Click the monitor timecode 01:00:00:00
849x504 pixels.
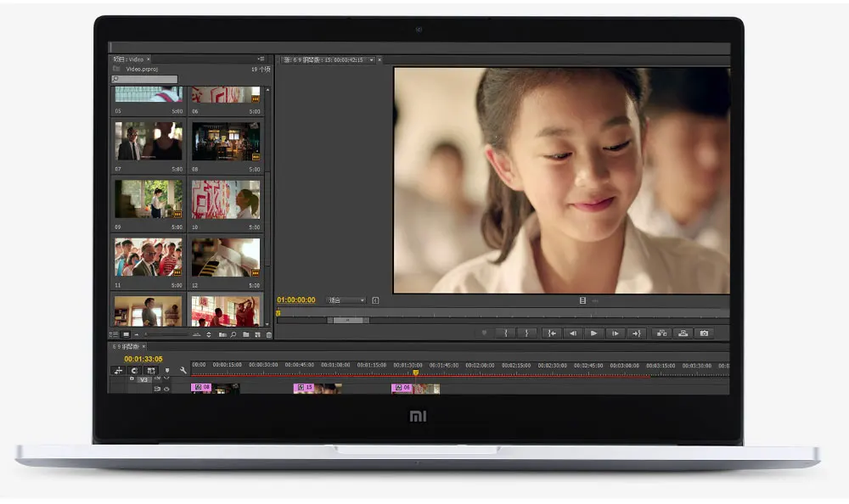[296, 300]
